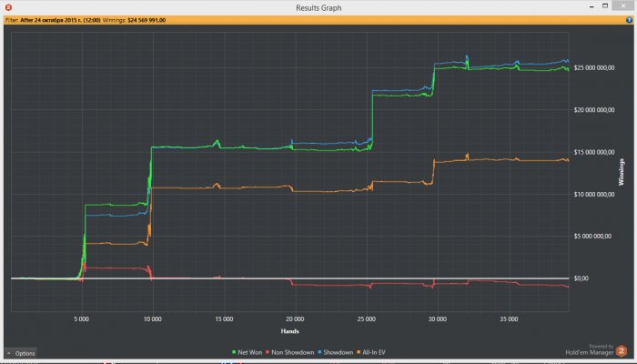The width and height of the screenshot is (637, 364).
Task: Click the 'Results Graph' window title
Action: pos(318,7)
